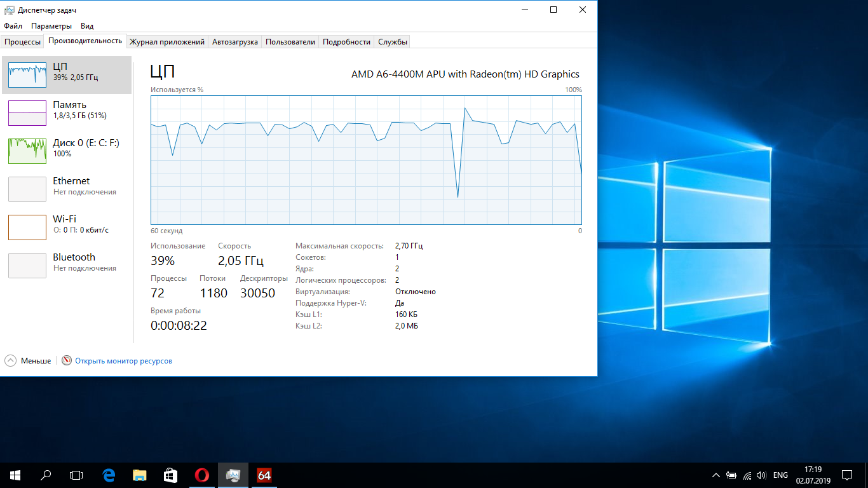Open AIDA64 from the taskbar
Viewport: 868px width, 488px height.
pos(264,475)
